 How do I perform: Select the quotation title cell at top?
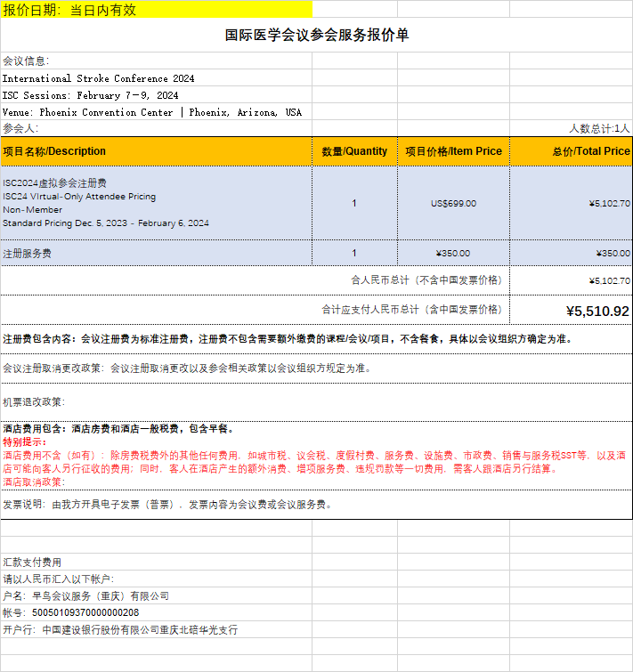tap(316, 35)
